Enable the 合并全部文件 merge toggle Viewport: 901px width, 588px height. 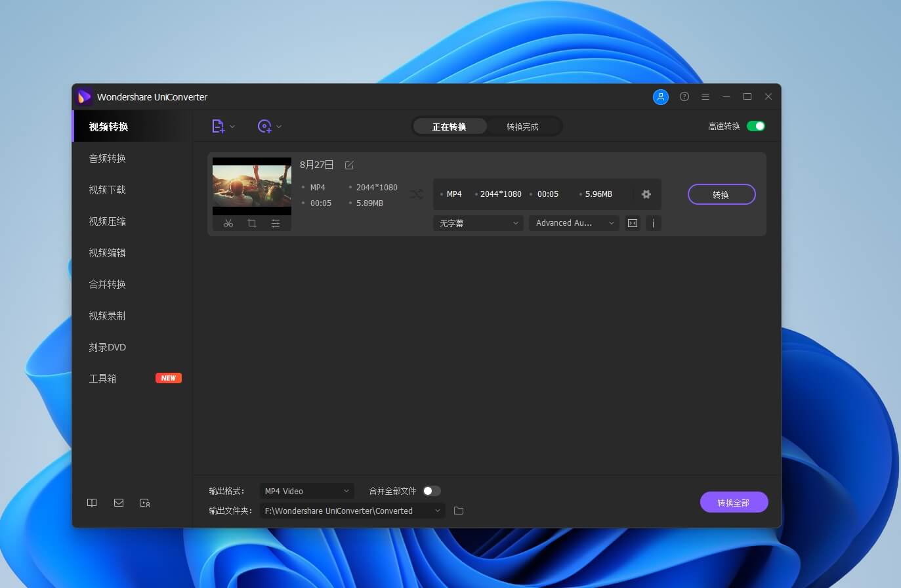pyautogui.click(x=431, y=490)
